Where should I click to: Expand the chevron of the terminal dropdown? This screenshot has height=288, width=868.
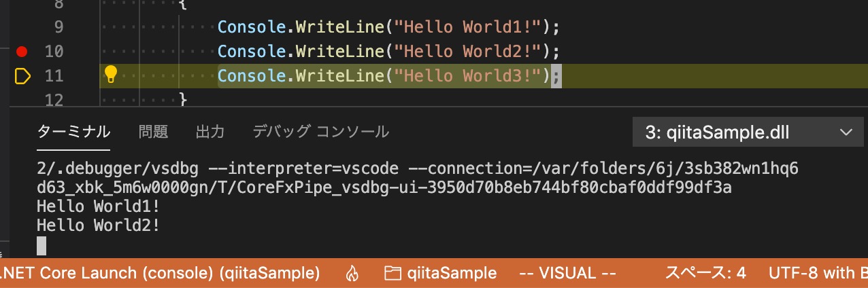846,132
